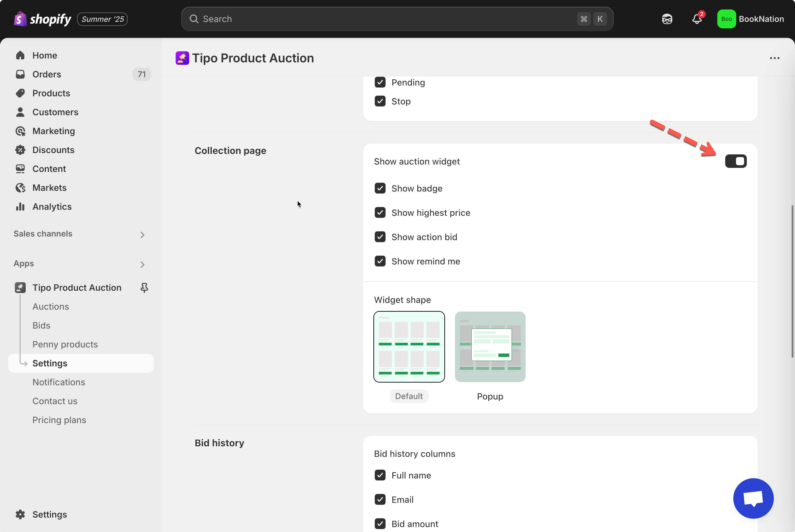Uncheck Show remind me checkbox
This screenshot has width=795, height=532.
[x=380, y=261]
